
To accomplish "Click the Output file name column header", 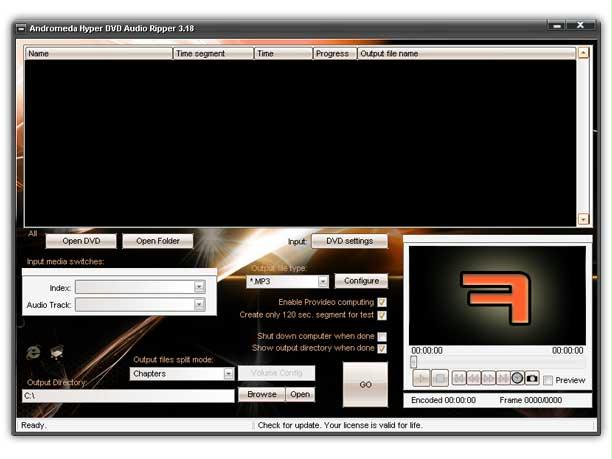I will tap(466, 53).
